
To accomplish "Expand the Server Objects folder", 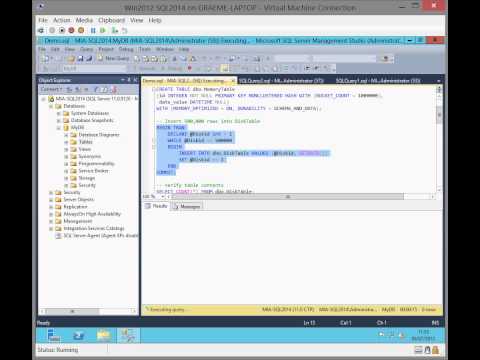I will point(51,200).
